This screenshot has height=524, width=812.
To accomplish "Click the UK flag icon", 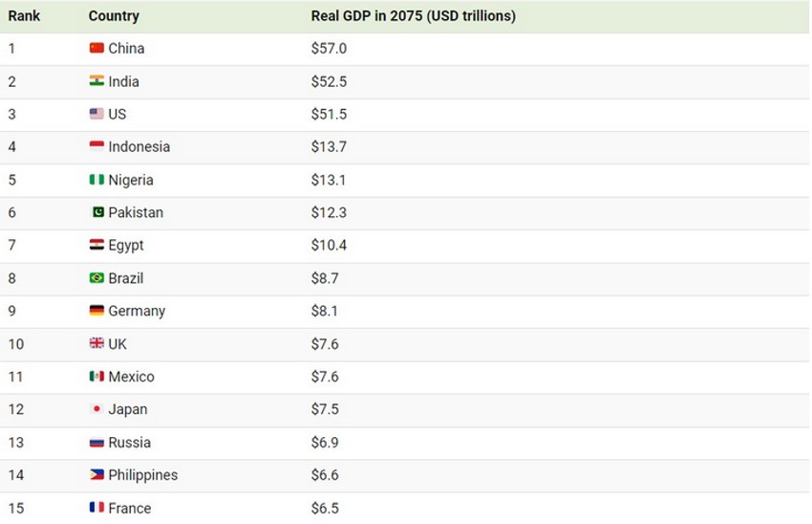I will point(96,343).
